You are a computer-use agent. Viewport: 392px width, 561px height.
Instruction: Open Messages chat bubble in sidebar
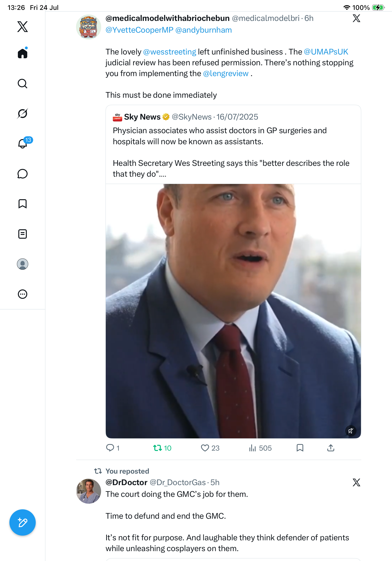pyautogui.click(x=23, y=174)
